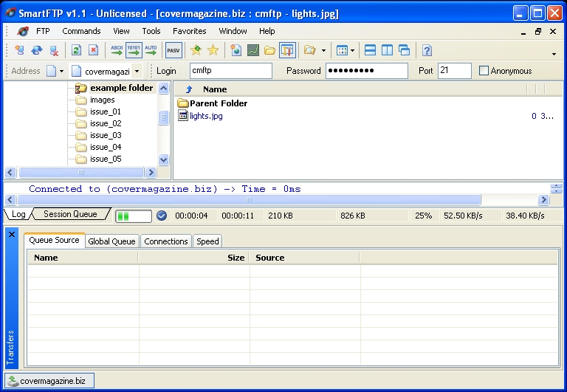This screenshot has width=567, height=392.
Task: Select the example folder tree item
Action: (122, 88)
